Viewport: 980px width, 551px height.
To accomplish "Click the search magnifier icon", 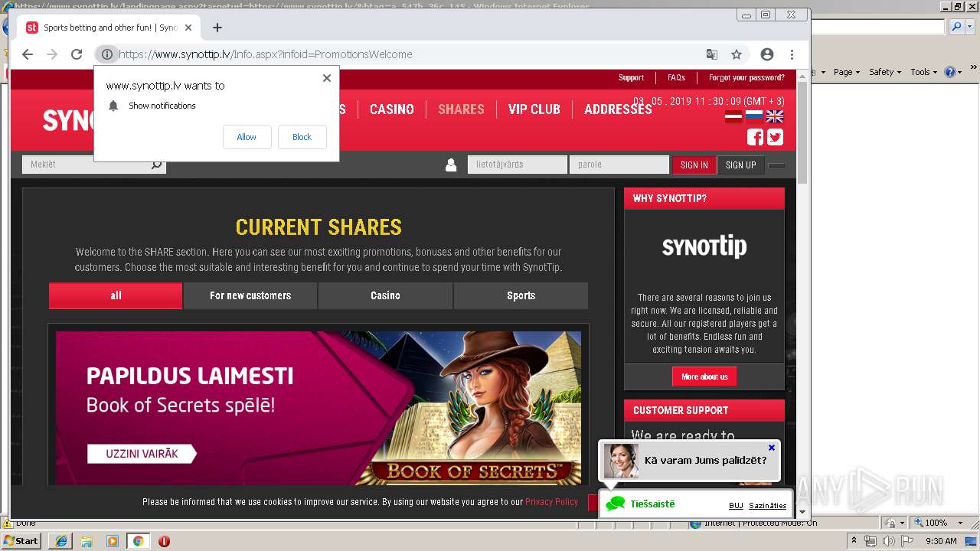I will 157,165.
